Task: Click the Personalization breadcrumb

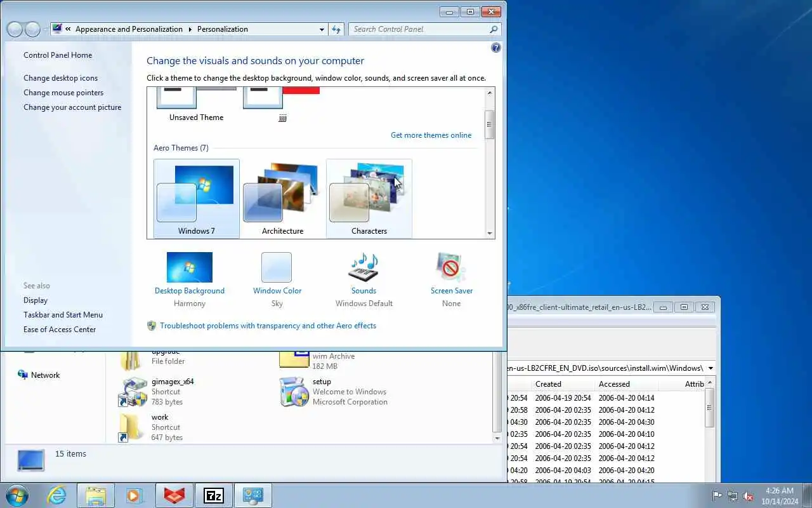Action: point(223,29)
